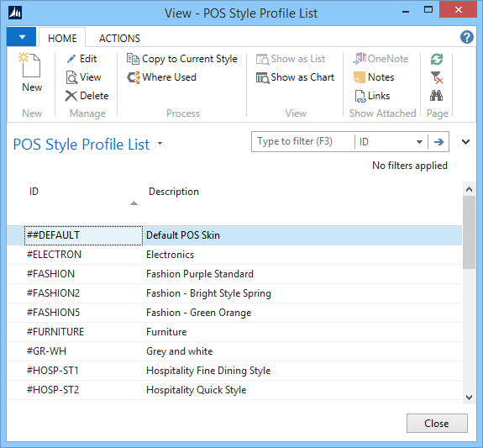This screenshot has width=483, height=448.
Task: Open Where Used for this profile
Action: click(x=162, y=77)
